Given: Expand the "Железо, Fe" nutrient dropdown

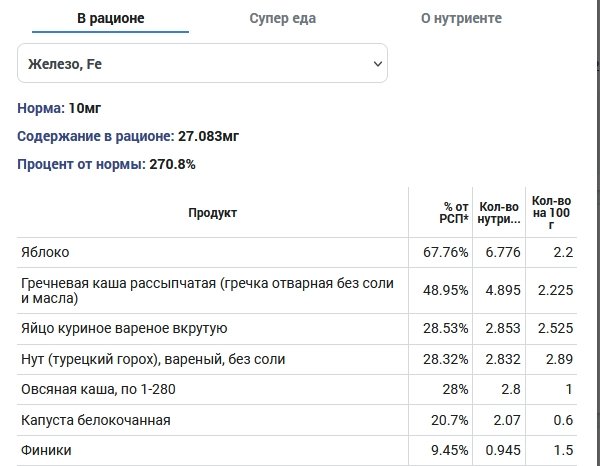Looking at the screenshot, I should click(x=202, y=64).
